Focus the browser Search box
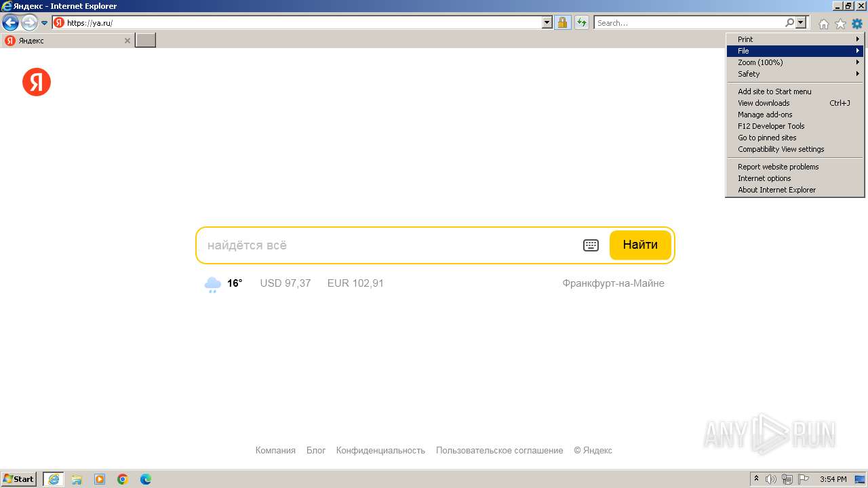This screenshot has width=868, height=488. tap(689, 22)
